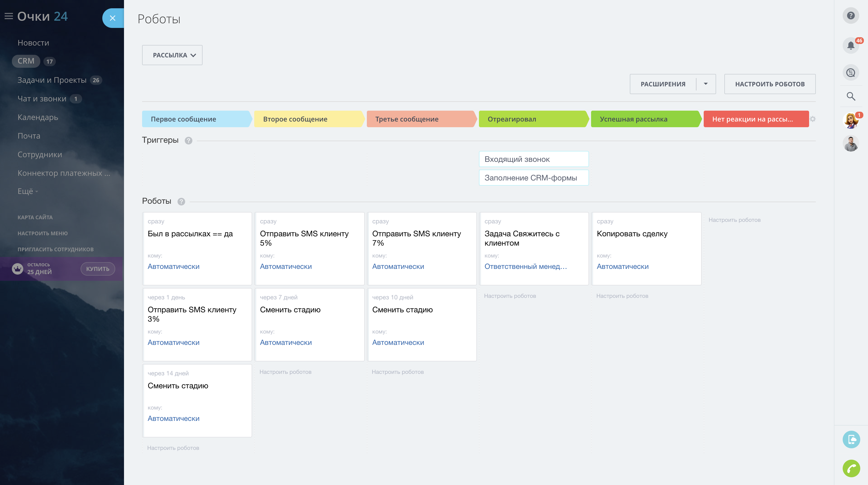
Task: Click the Triggers help question icon
Action: 188,141
